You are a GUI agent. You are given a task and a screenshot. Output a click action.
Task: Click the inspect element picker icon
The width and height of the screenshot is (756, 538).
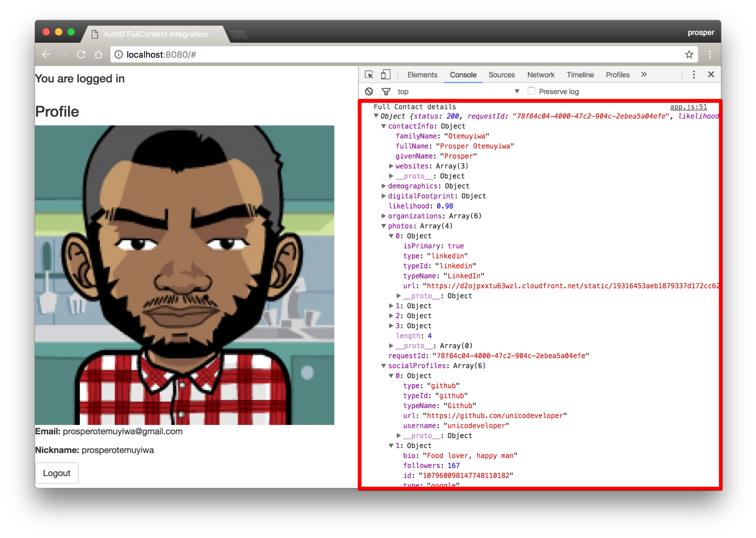click(369, 75)
